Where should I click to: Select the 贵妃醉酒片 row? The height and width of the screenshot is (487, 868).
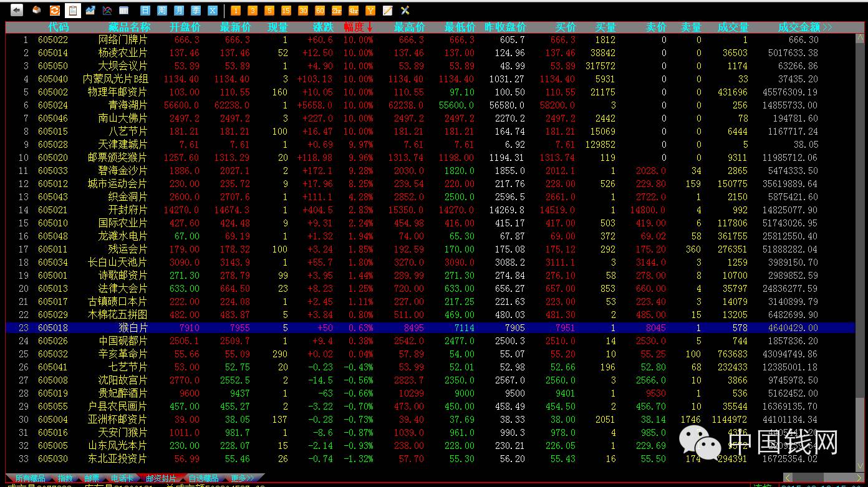(430, 393)
